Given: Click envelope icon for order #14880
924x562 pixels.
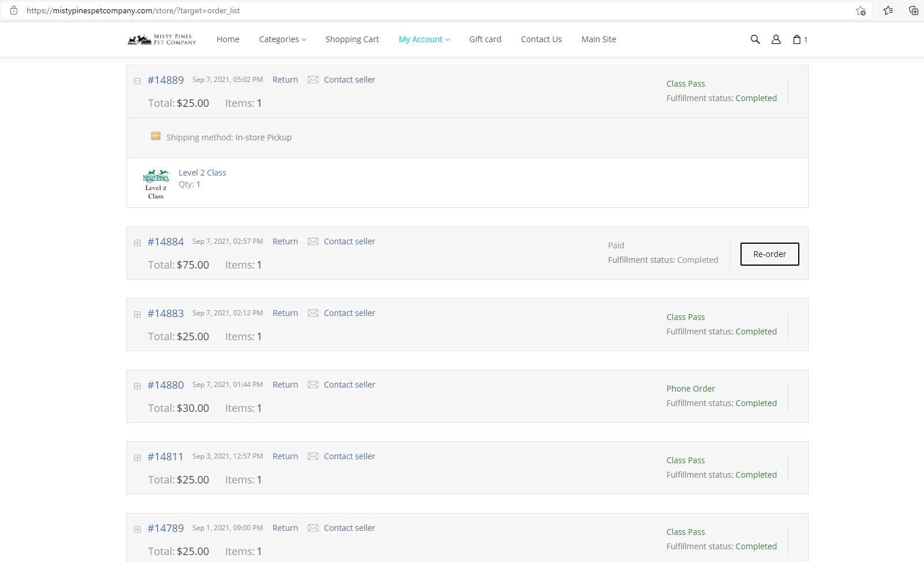Looking at the screenshot, I should coord(313,385).
